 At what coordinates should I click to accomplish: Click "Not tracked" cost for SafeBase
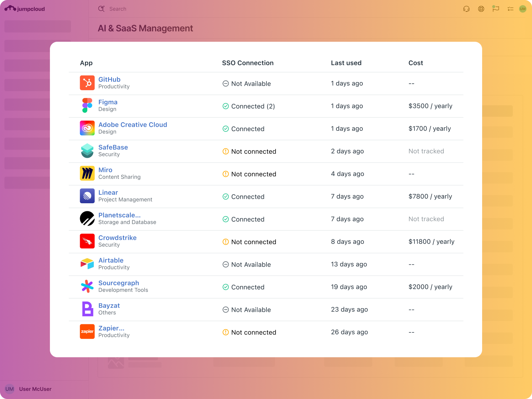coord(426,151)
